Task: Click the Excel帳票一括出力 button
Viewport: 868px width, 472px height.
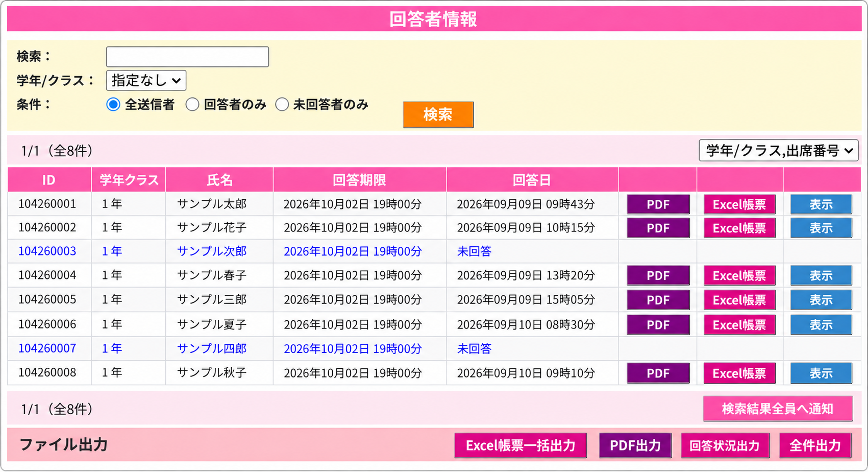Action: [520, 445]
